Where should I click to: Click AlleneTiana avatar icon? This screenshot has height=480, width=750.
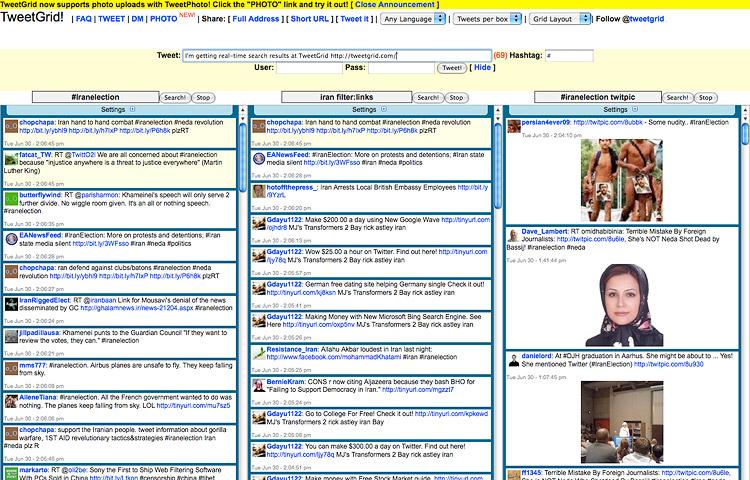click(x=11, y=401)
